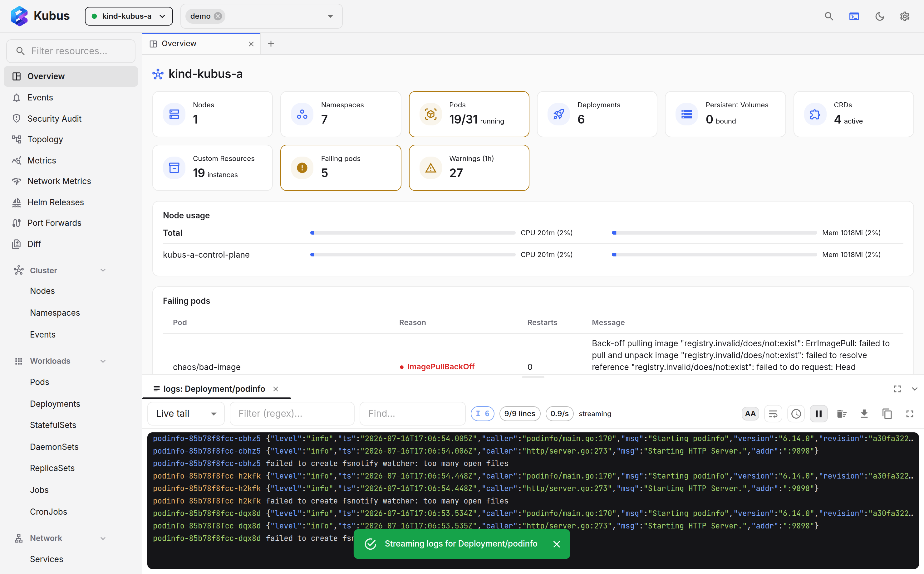Viewport: 924px width, 574px height.
Task: Click kubus-a-control-plane CPU usage bar
Action: pyautogui.click(x=413, y=255)
